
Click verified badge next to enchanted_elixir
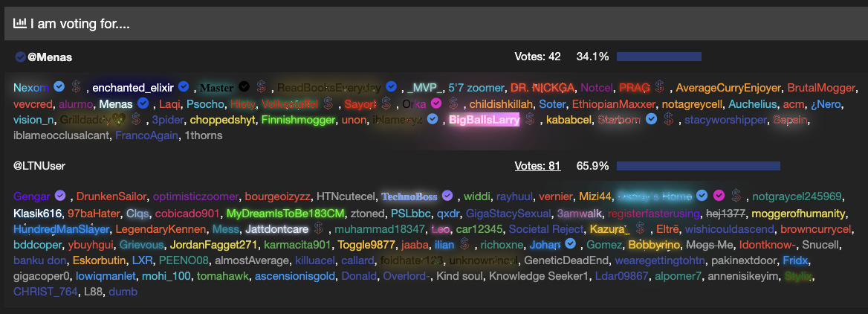tap(184, 87)
